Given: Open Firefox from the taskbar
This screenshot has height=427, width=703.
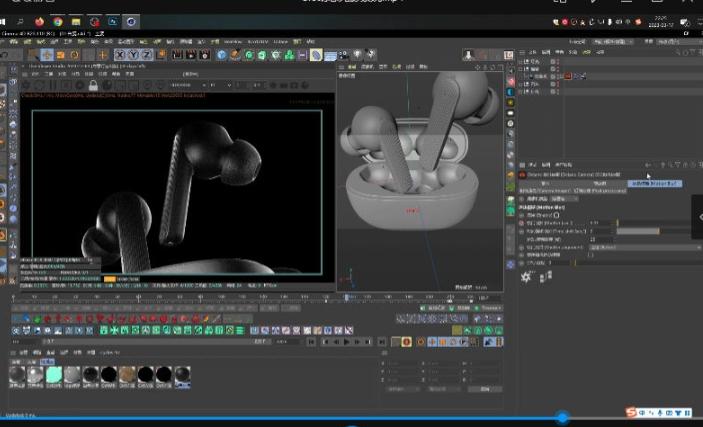Looking at the screenshot, I should (40, 20).
